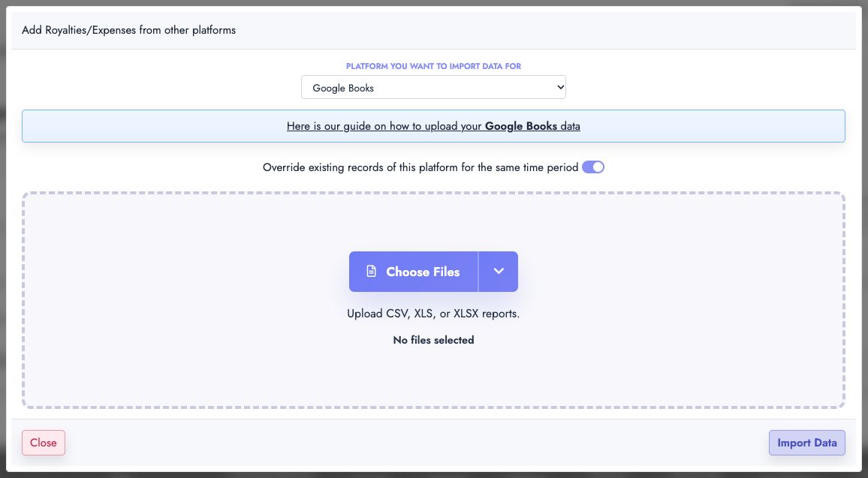Click the 'Add Royalties/Expenses from other platforms' title

(x=128, y=30)
